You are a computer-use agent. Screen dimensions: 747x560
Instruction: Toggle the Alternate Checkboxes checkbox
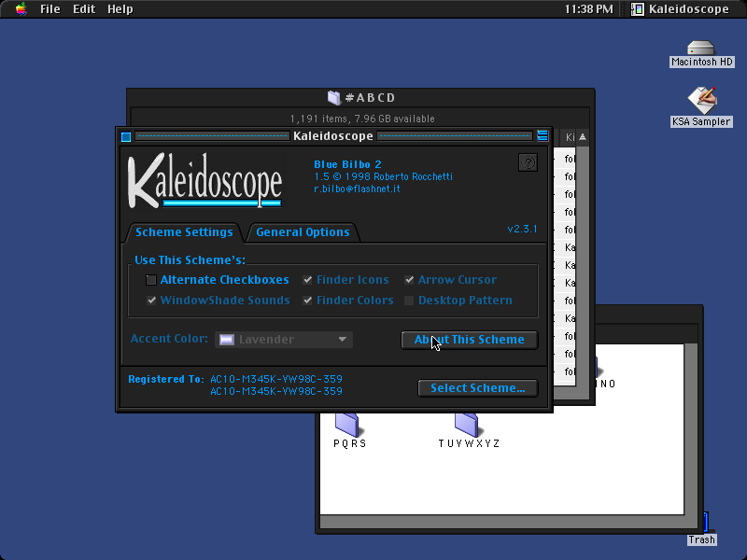pos(151,280)
